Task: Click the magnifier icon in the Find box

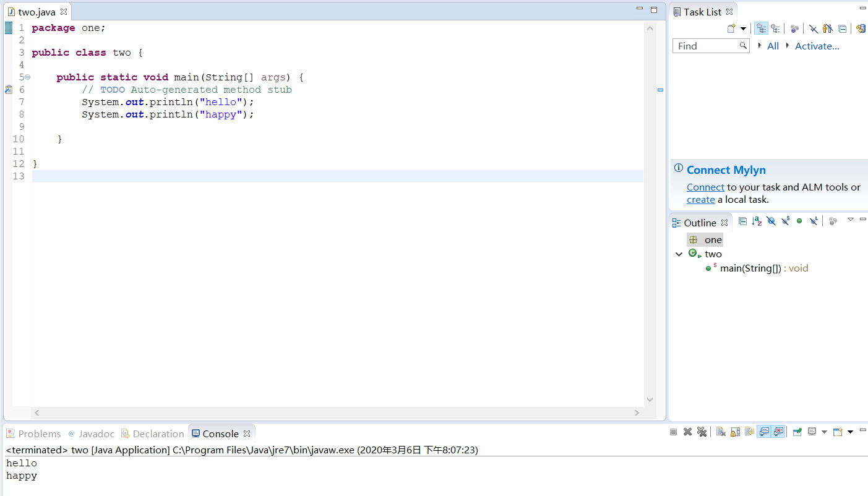Action: coord(744,46)
